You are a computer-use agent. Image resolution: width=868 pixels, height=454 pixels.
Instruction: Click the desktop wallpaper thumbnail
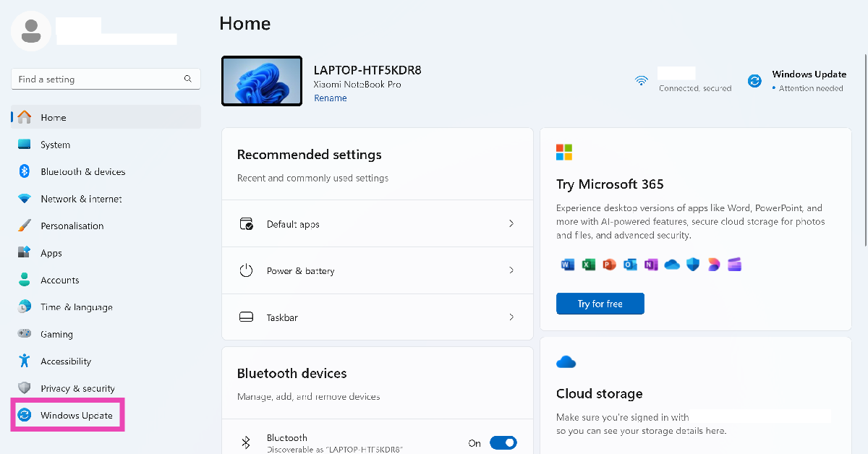pos(262,81)
